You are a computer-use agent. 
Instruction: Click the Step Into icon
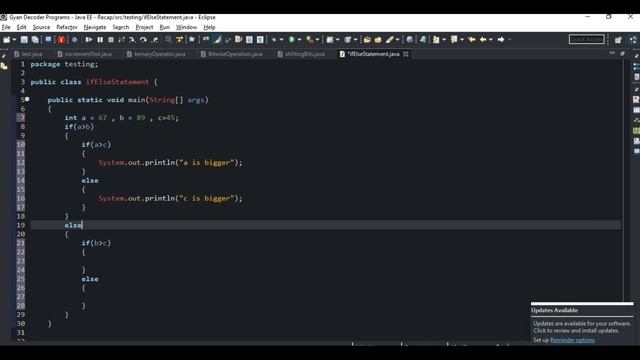(x=132, y=40)
